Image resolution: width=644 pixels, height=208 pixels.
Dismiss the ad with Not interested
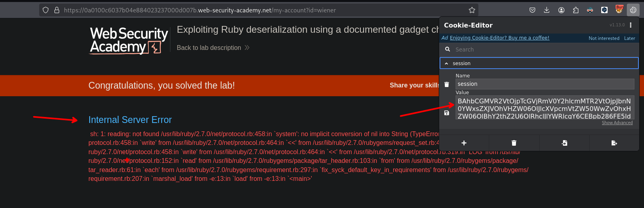tap(604, 38)
